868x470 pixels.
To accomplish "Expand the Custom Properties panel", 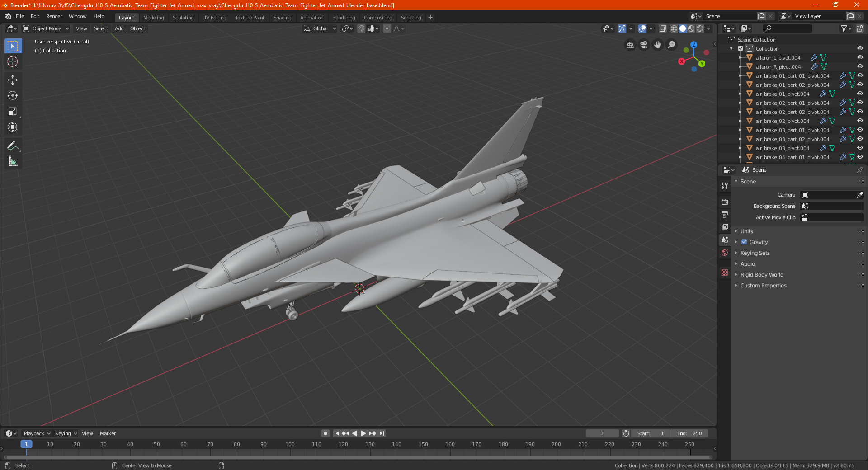I will point(763,286).
